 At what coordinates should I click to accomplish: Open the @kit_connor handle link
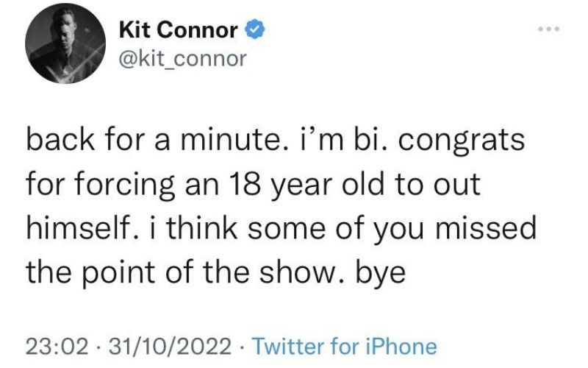(182, 58)
